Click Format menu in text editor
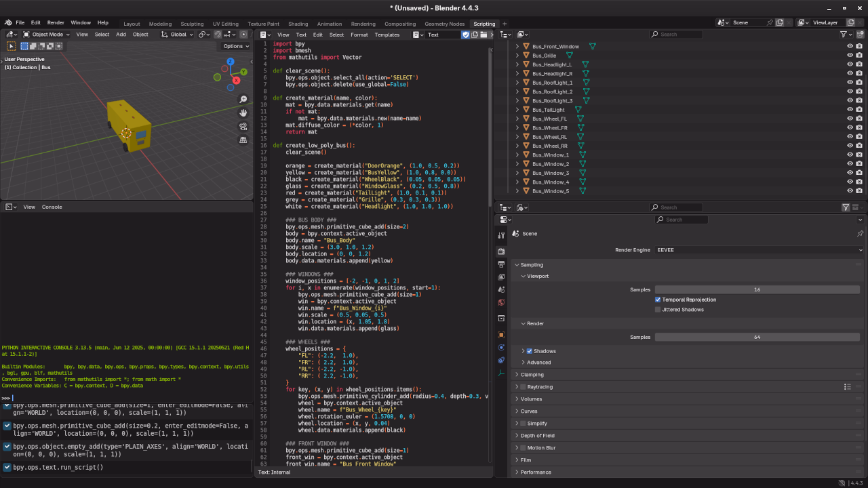This screenshot has height=488, width=868. (x=359, y=35)
